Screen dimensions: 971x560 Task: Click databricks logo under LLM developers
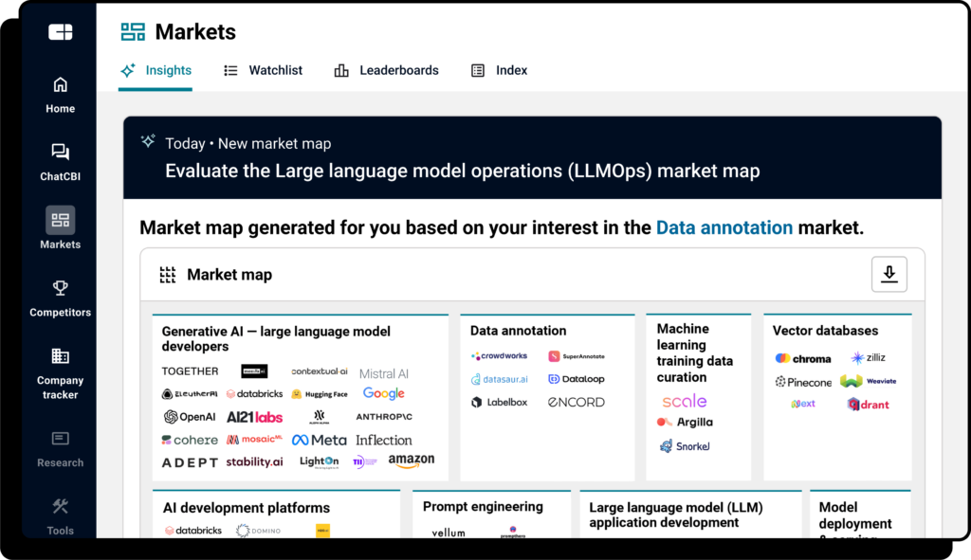[254, 393]
